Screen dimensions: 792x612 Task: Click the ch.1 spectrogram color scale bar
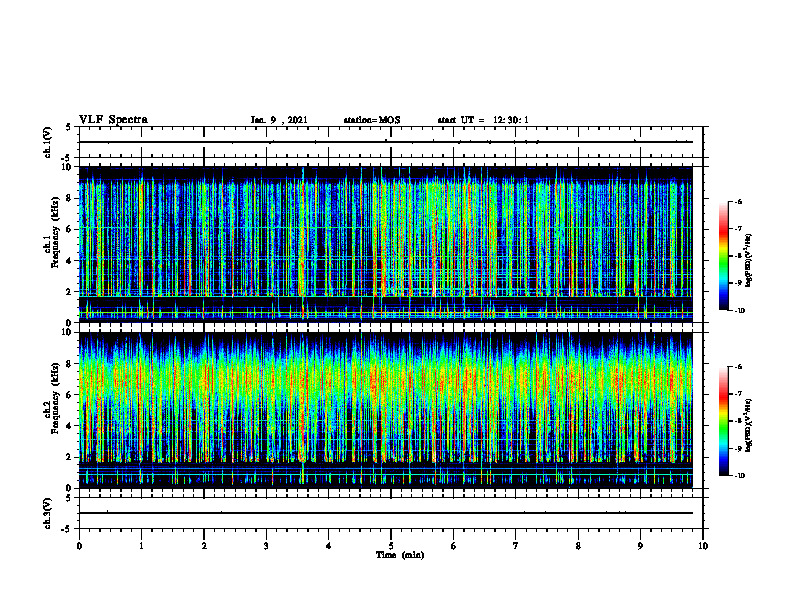tap(723, 256)
